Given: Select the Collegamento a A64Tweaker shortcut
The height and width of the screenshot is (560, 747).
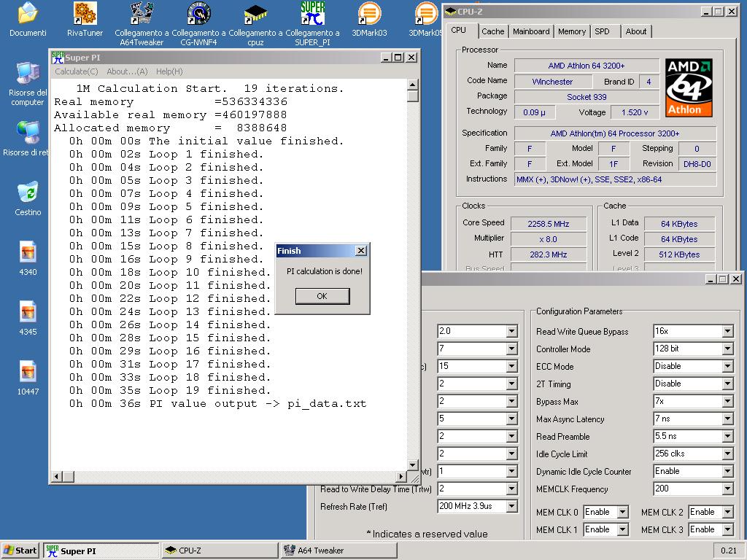Looking at the screenshot, I should pyautogui.click(x=142, y=24).
